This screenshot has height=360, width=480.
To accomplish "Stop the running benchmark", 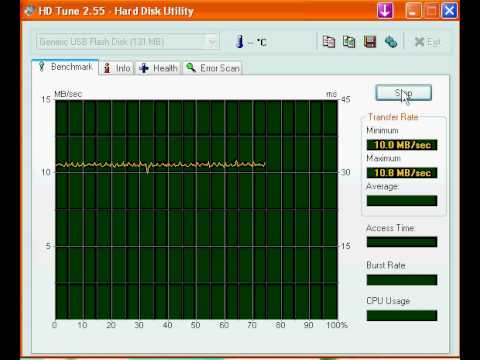I will [x=403, y=93].
